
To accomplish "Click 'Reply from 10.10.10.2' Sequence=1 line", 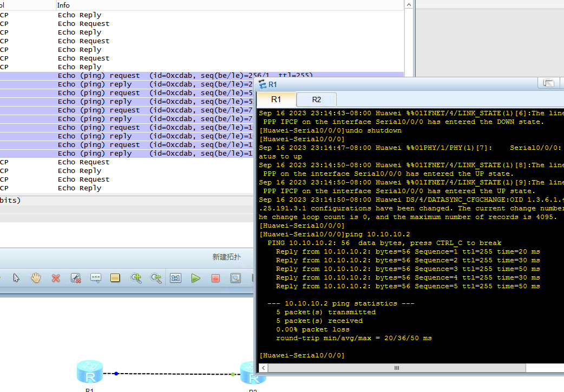I will click(x=408, y=251).
